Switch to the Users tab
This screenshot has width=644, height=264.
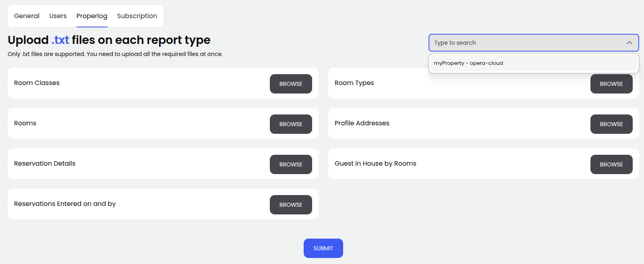(58, 16)
